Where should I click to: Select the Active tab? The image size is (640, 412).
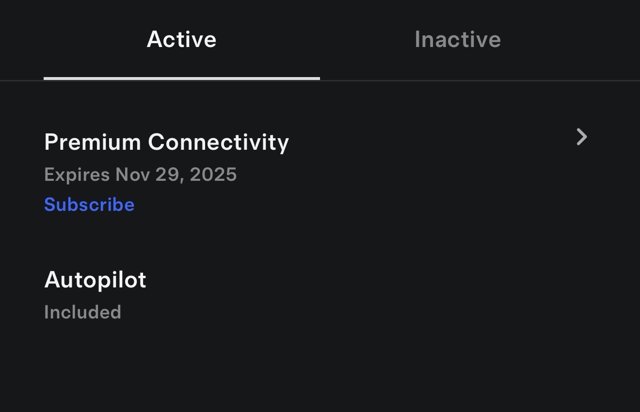pyautogui.click(x=181, y=40)
